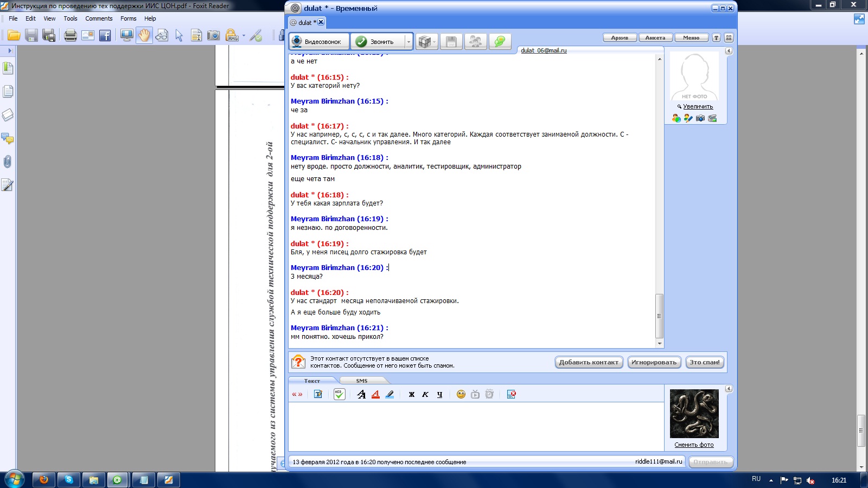868x488 pixels.
Task: Click the clear message icon with red x
Action: pyautogui.click(x=511, y=394)
